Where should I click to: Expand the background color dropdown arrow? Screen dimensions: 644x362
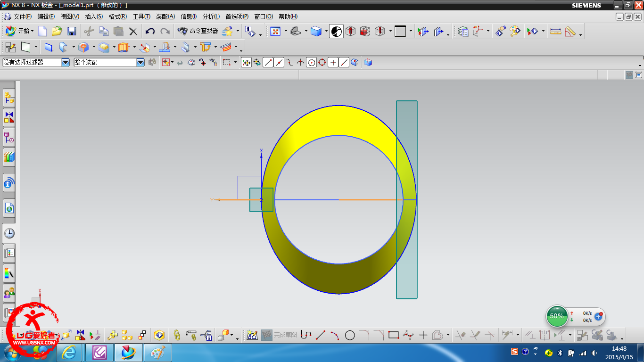tap(411, 32)
